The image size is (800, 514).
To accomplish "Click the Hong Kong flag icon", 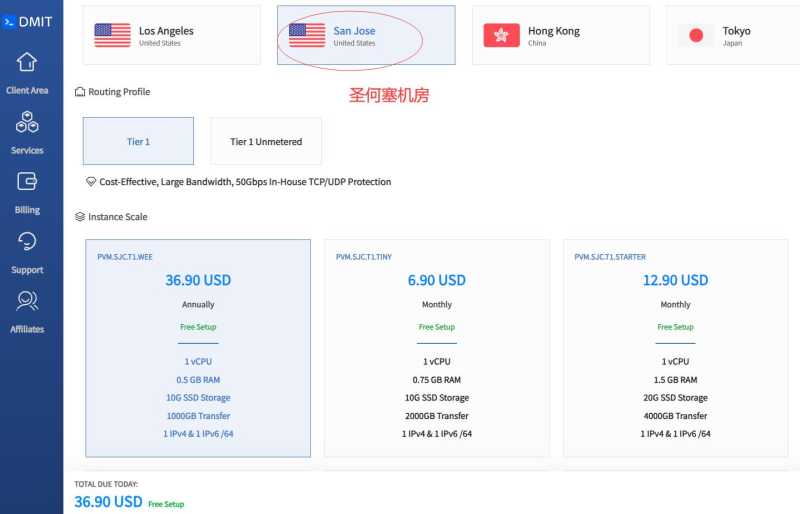I will click(x=502, y=35).
